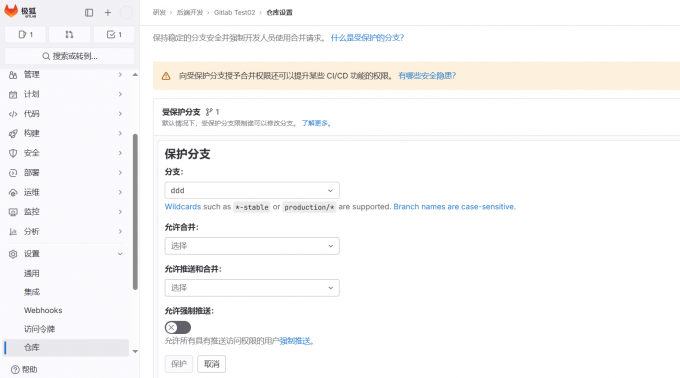
Task: Click the branch count icon beside 受保护分支
Action: coord(209,112)
